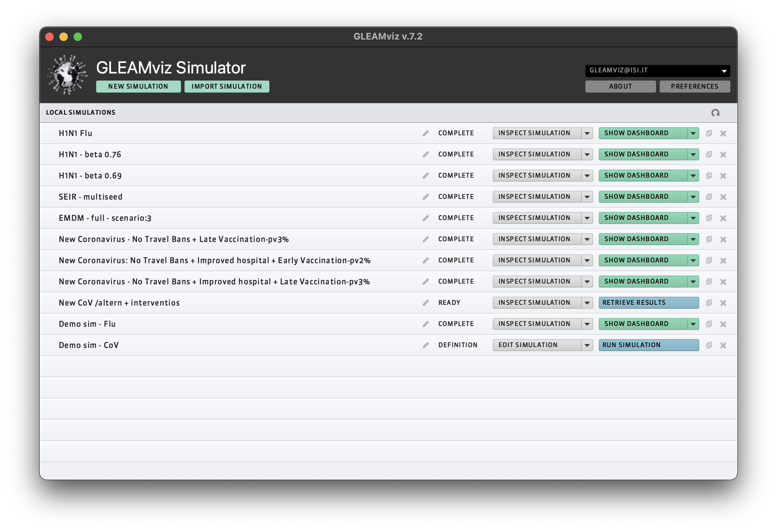Screen dimensions: 777x532
Task: Clone the SEIR - multiseed simulation
Action: point(709,197)
